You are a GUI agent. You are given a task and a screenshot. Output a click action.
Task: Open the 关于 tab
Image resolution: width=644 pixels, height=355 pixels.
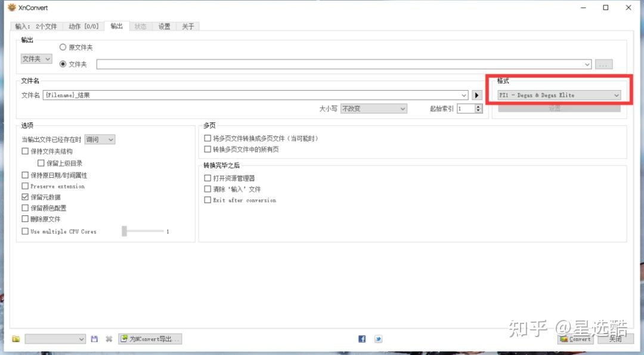pyautogui.click(x=188, y=26)
